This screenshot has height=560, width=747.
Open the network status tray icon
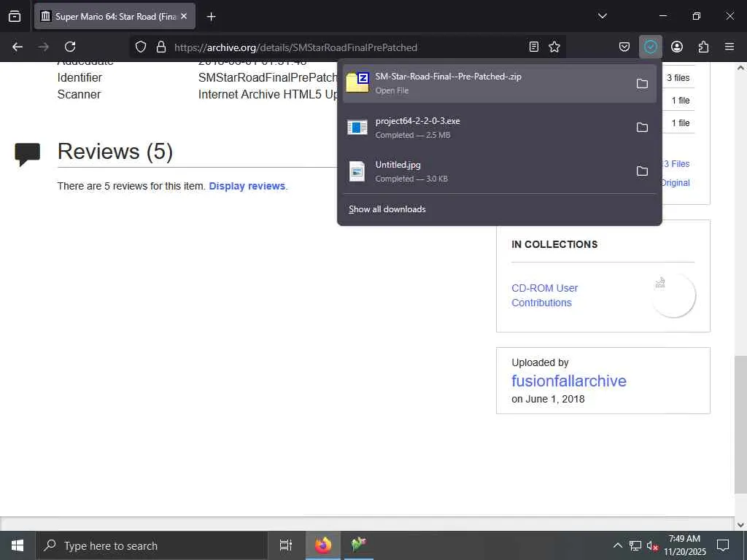tap(635, 545)
